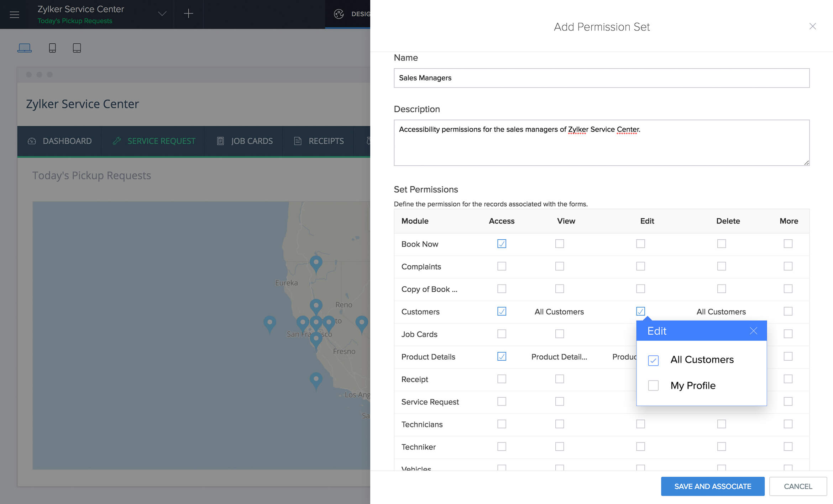Screen dimensions: 833x504
Task: Enable Access for Techniker
Action: 502,446
